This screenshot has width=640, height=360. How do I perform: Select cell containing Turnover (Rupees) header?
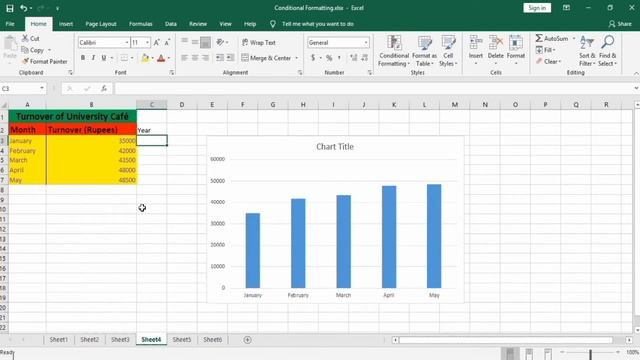pos(91,130)
